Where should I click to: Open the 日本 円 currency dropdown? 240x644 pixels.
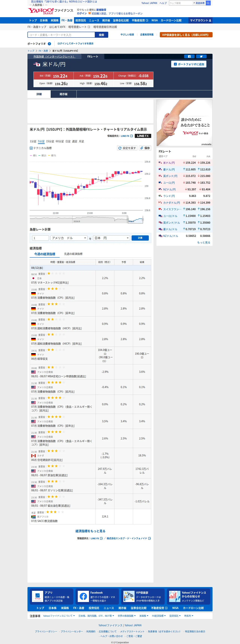pos(111,238)
